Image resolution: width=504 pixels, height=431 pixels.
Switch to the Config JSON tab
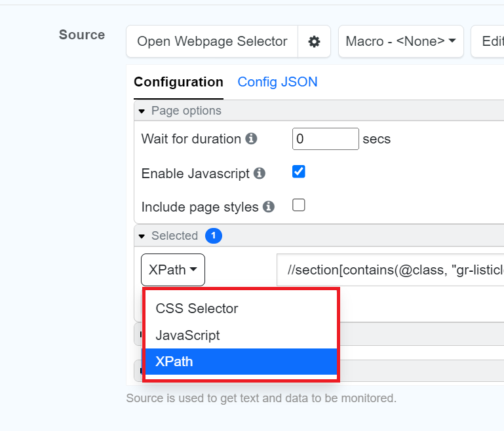click(x=277, y=82)
